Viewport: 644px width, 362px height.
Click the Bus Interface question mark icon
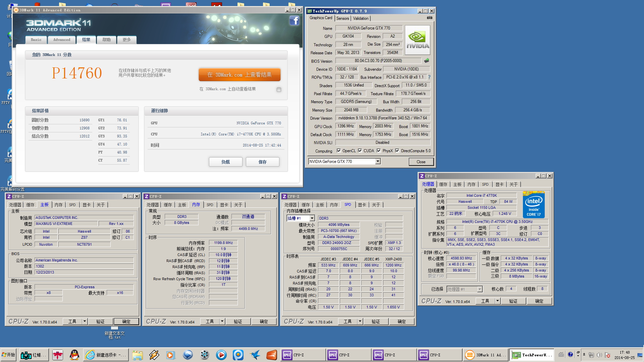tap(429, 77)
